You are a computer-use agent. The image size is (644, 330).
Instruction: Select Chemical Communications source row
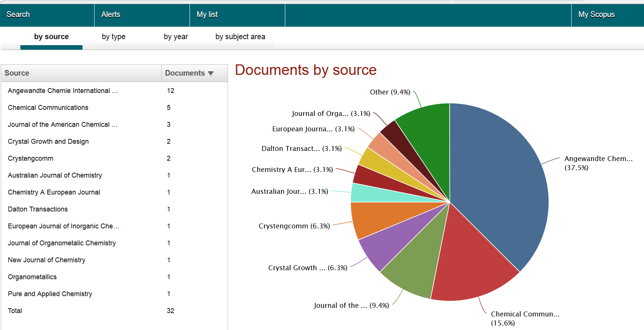click(x=114, y=108)
